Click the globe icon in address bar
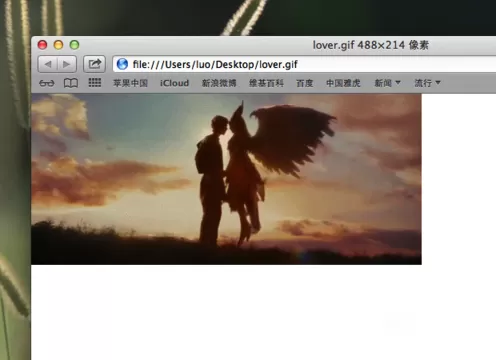Image resolution: width=496 pixels, height=360 pixels. [122, 64]
